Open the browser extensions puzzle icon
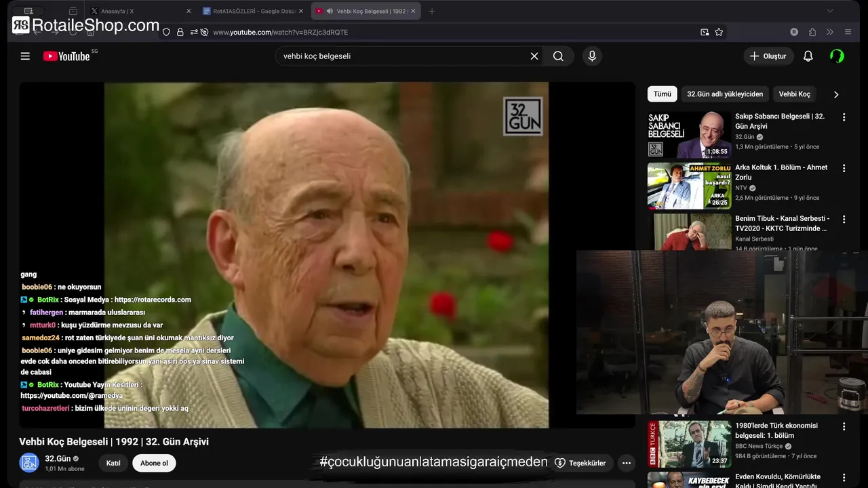 (812, 32)
